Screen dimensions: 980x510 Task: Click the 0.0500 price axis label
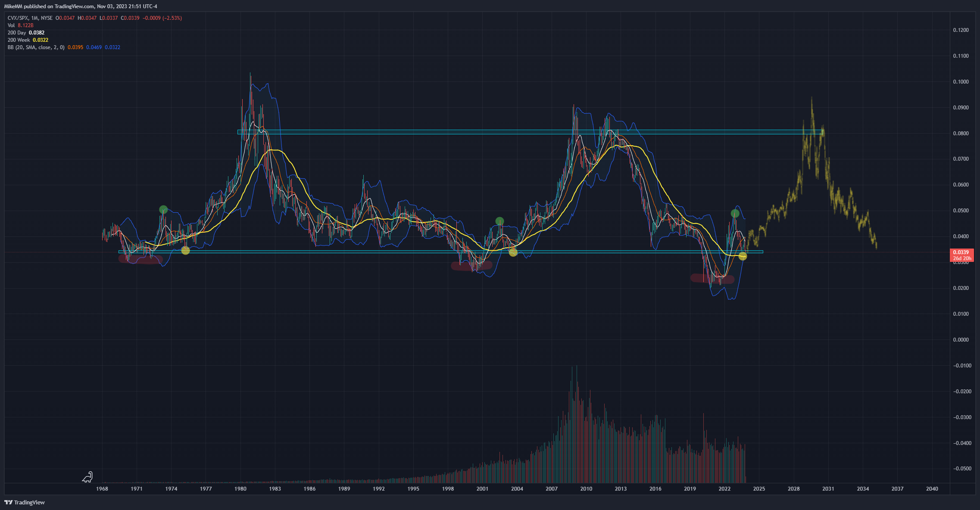click(961, 211)
